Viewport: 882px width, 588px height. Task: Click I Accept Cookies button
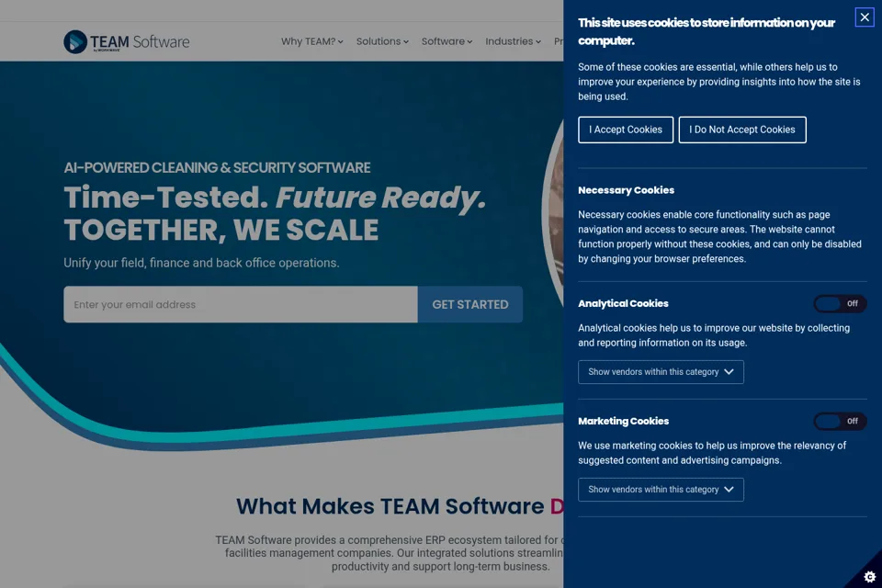pyautogui.click(x=626, y=130)
